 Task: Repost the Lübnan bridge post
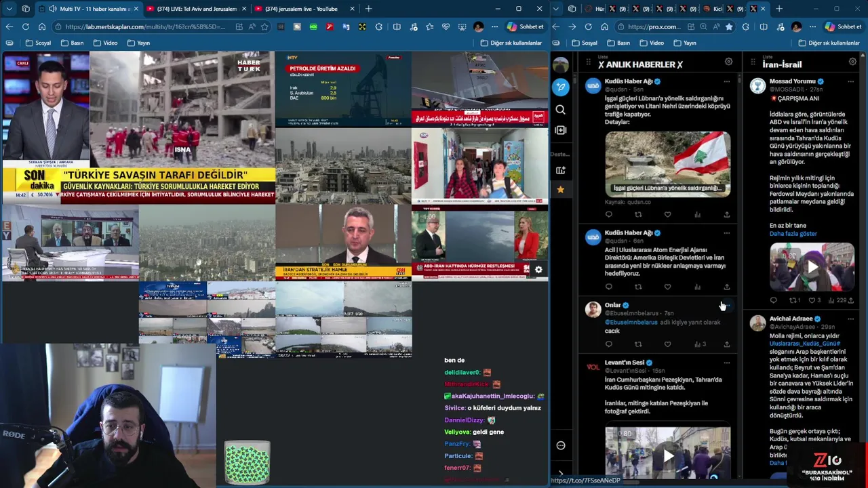pos(638,215)
